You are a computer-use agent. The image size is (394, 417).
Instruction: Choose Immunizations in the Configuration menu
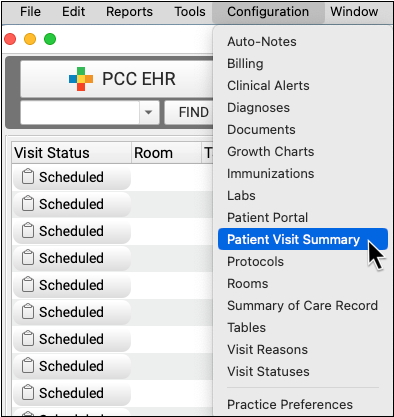(x=271, y=174)
